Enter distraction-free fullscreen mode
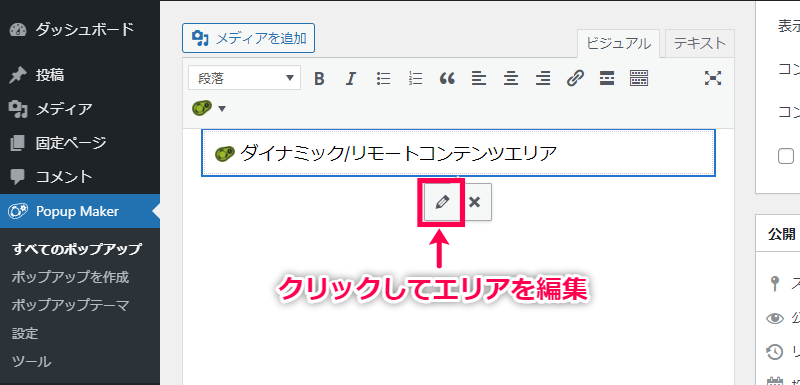Viewport: 800px width, 385px height. coord(713,79)
